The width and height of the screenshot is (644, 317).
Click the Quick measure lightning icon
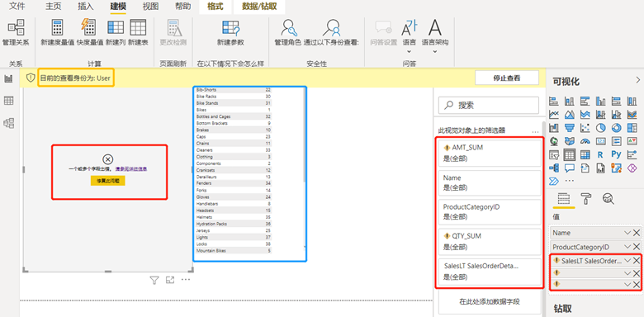[x=88, y=27]
